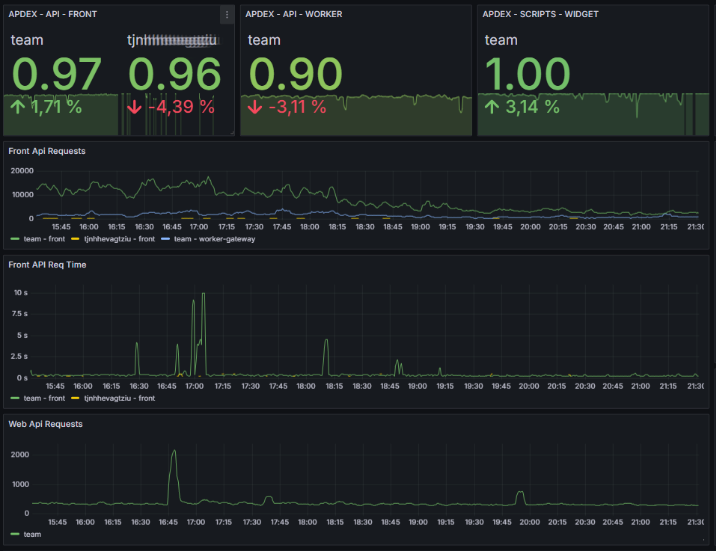Open the Front Api Requests panel title menu
The height and width of the screenshot is (551, 716).
pyautogui.click(x=47, y=151)
